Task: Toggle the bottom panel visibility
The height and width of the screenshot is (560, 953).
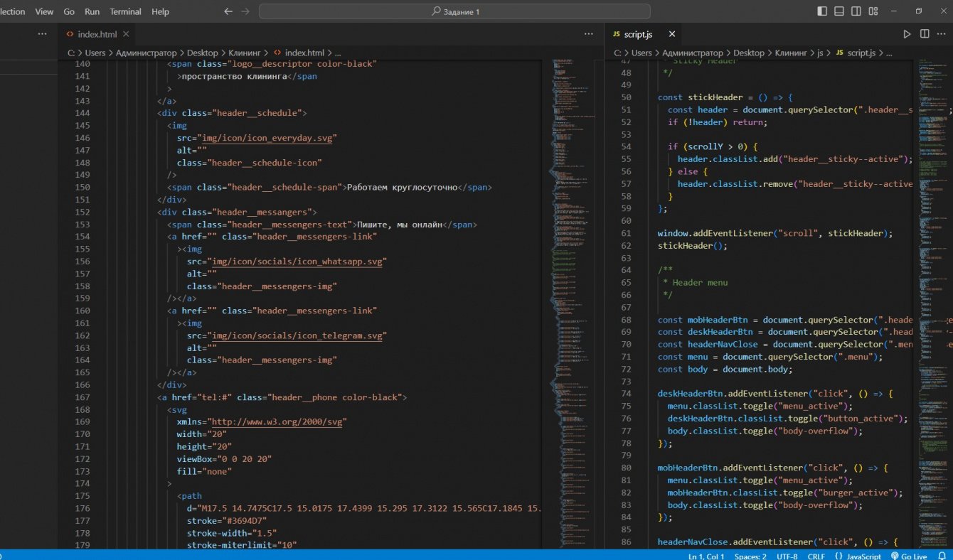Action: point(839,11)
